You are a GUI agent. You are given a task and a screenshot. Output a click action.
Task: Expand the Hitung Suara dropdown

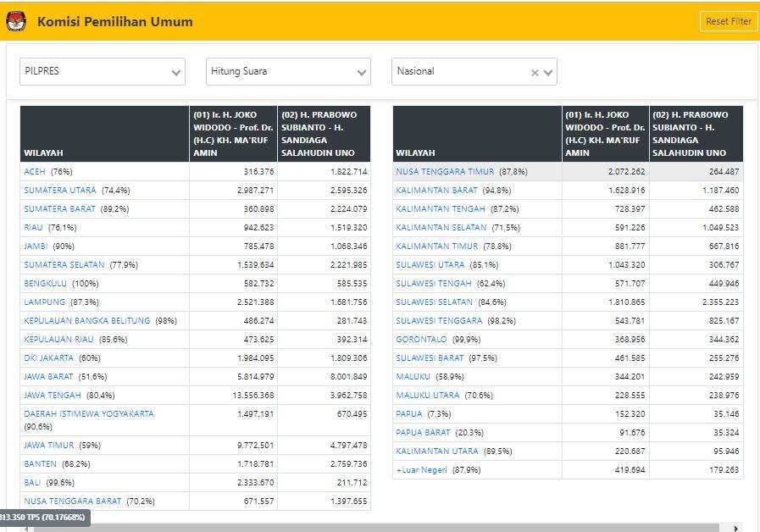tap(288, 72)
